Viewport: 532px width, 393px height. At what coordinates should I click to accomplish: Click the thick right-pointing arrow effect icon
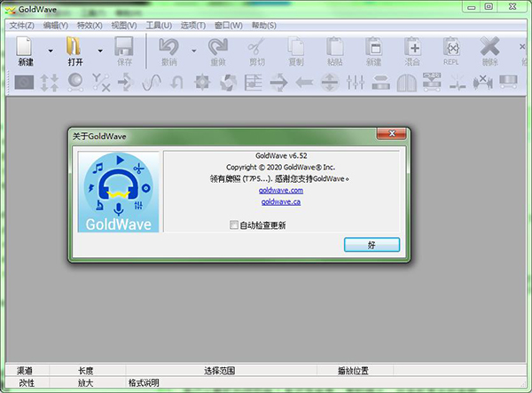click(279, 83)
